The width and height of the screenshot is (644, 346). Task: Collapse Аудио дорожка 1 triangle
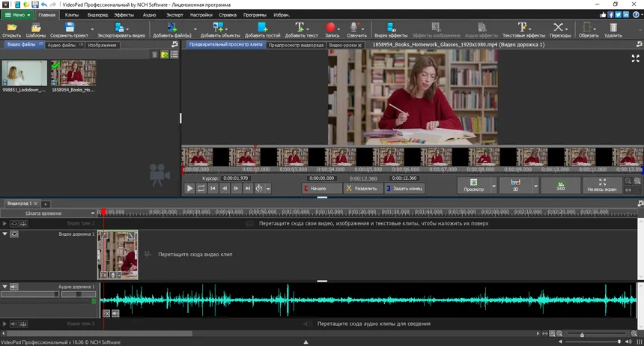coord(5,287)
